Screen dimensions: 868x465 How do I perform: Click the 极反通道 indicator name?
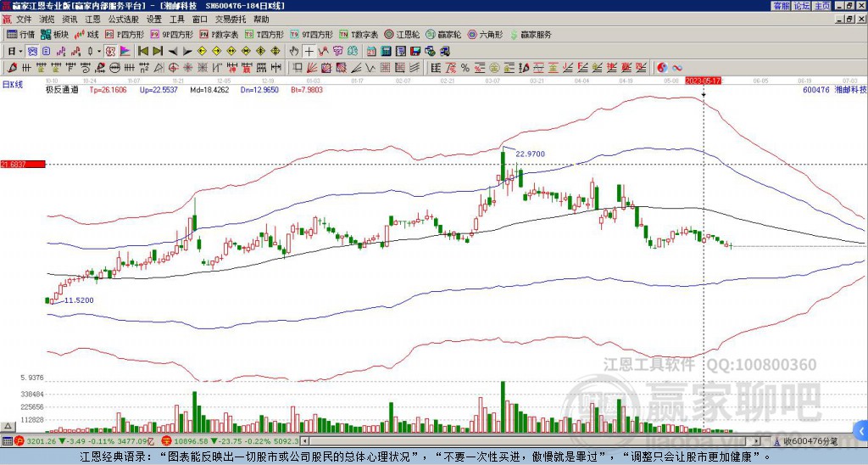click(x=62, y=89)
